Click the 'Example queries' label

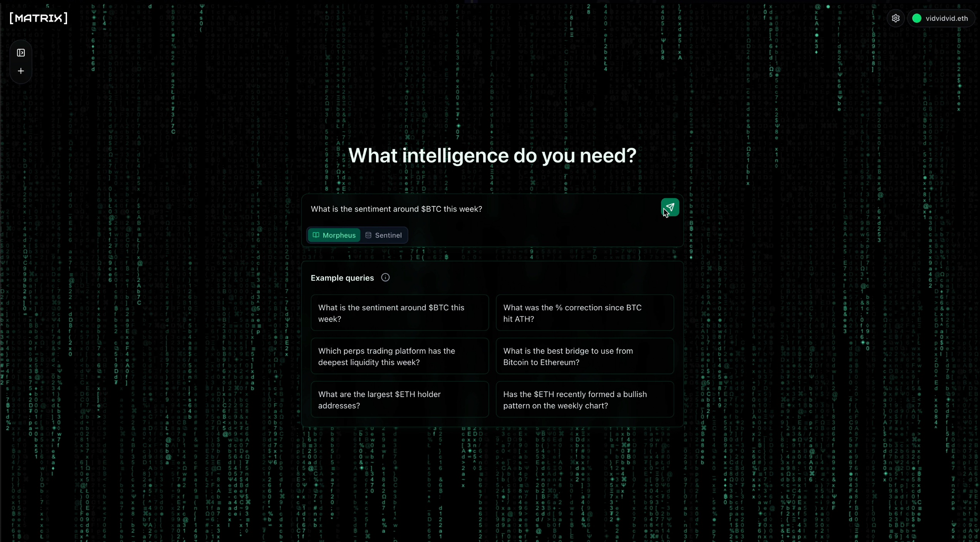[x=342, y=278]
